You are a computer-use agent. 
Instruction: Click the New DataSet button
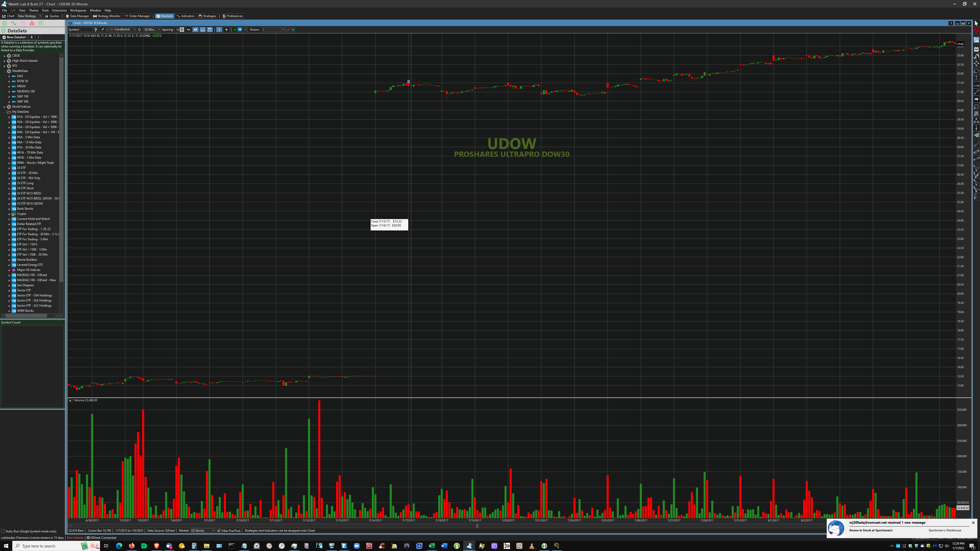click(x=14, y=37)
